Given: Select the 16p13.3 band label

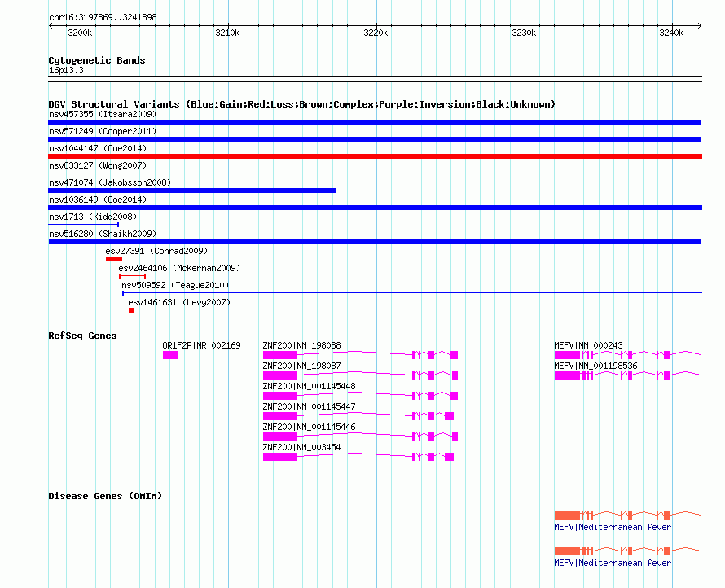Looking at the screenshot, I should [66, 70].
